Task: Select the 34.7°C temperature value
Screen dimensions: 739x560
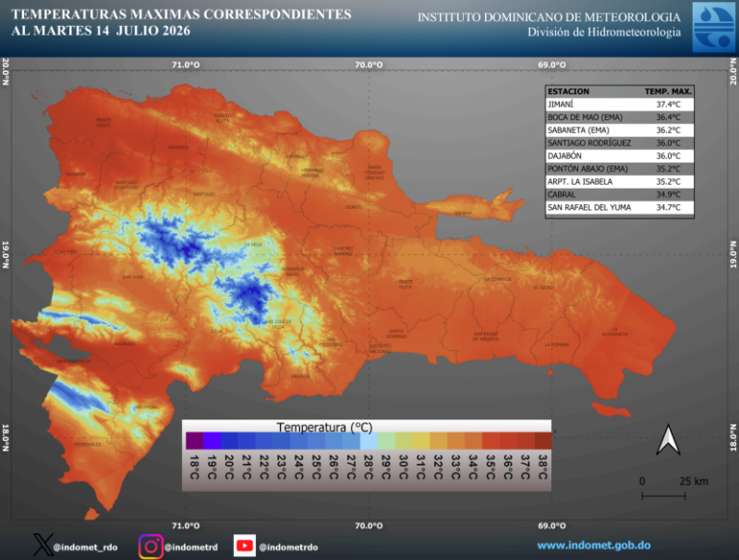Action: (669, 207)
